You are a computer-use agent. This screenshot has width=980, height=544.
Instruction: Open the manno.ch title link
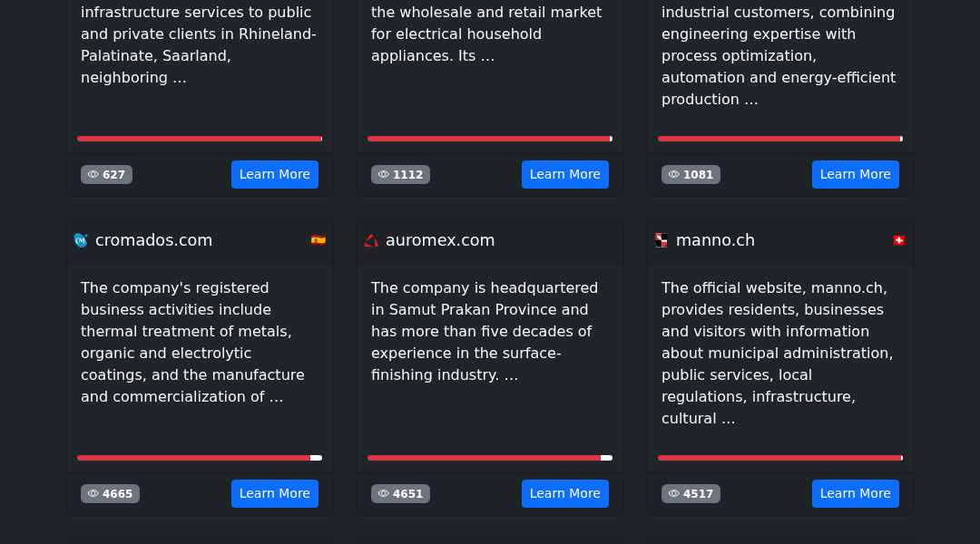click(x=715, y=240)
